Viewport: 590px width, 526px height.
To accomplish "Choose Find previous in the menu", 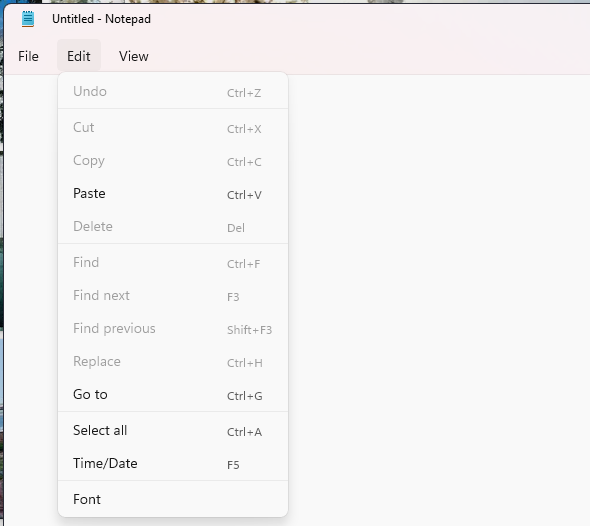I will click(173, 329).
